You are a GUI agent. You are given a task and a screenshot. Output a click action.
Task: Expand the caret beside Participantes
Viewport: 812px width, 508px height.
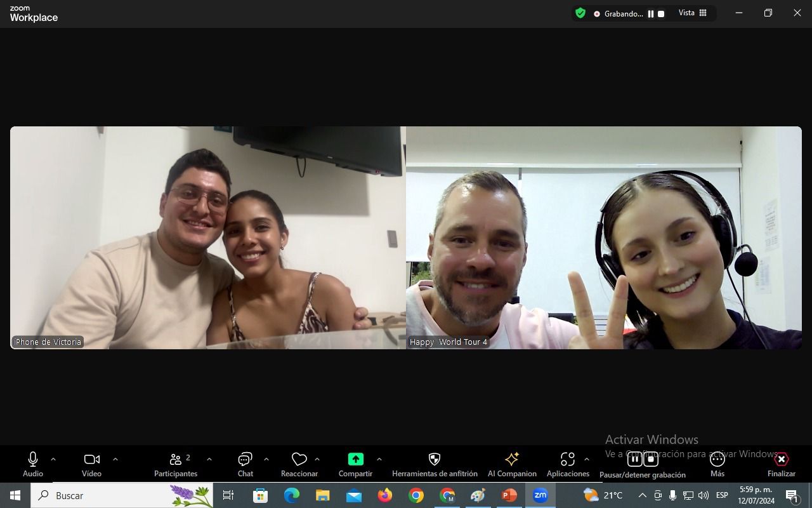point(209,459)
